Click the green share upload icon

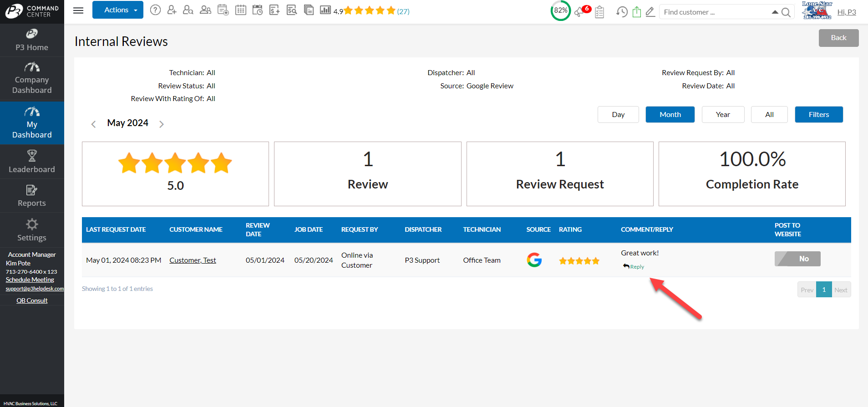point(637,12)
